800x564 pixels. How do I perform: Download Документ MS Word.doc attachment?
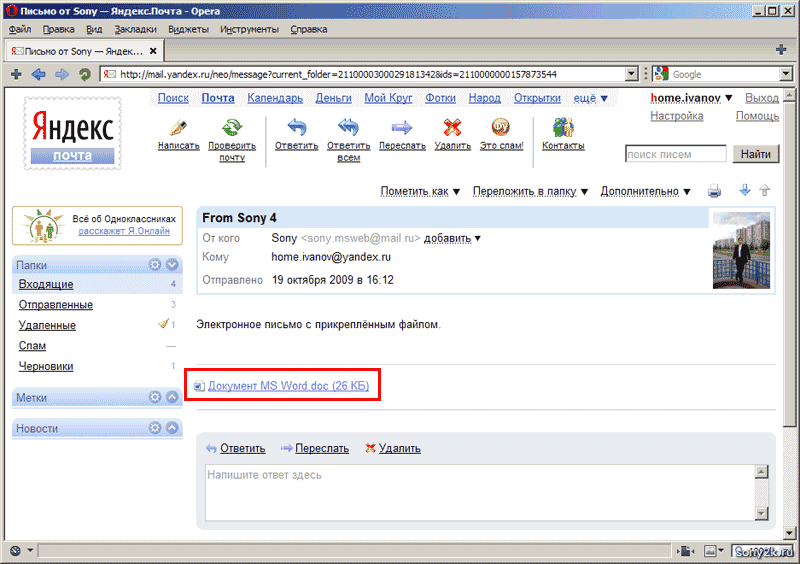click(x=288, y=386)
